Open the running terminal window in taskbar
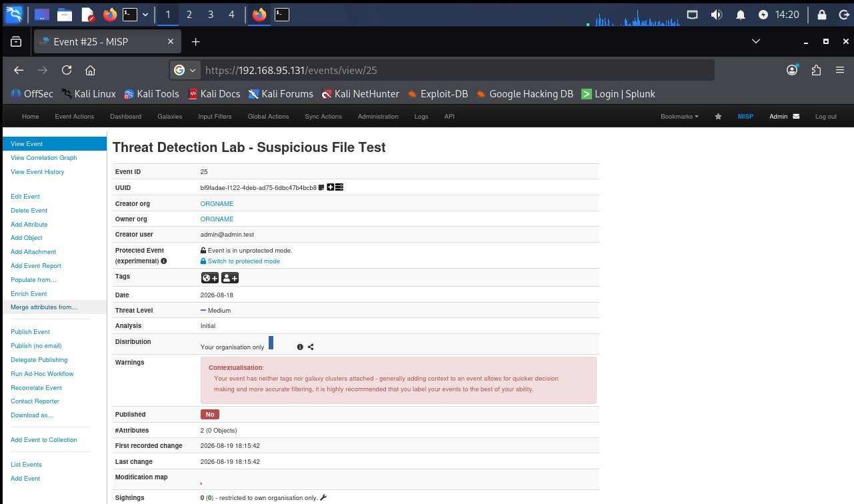The width and height of the screenshot is (854, 504). point(282,14)
